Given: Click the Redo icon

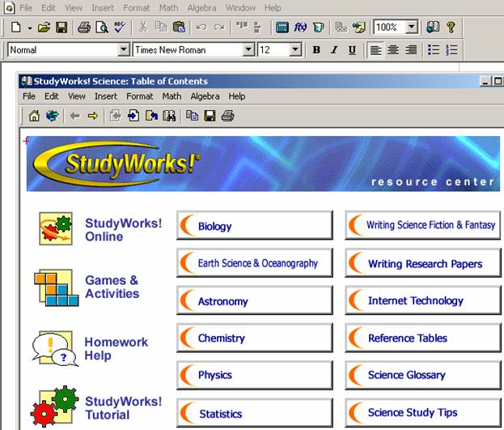Looking at the screenshot, I should click(x=219, y=28).
